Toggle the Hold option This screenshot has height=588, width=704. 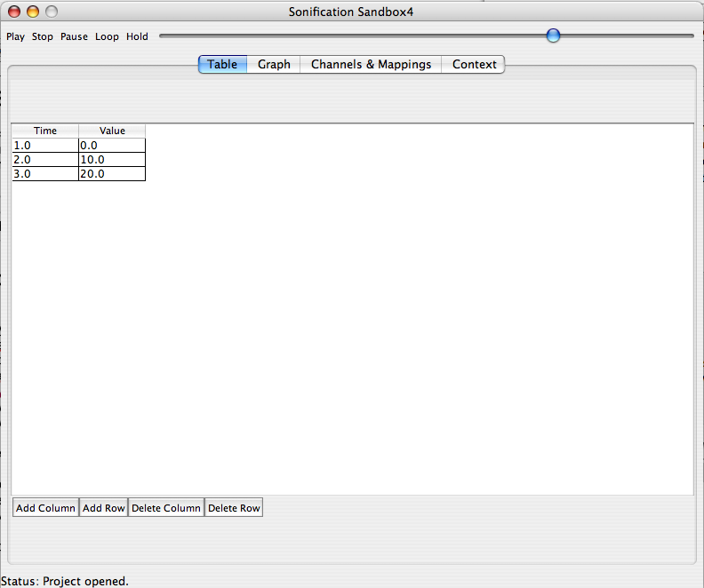(x=137, y=36)
